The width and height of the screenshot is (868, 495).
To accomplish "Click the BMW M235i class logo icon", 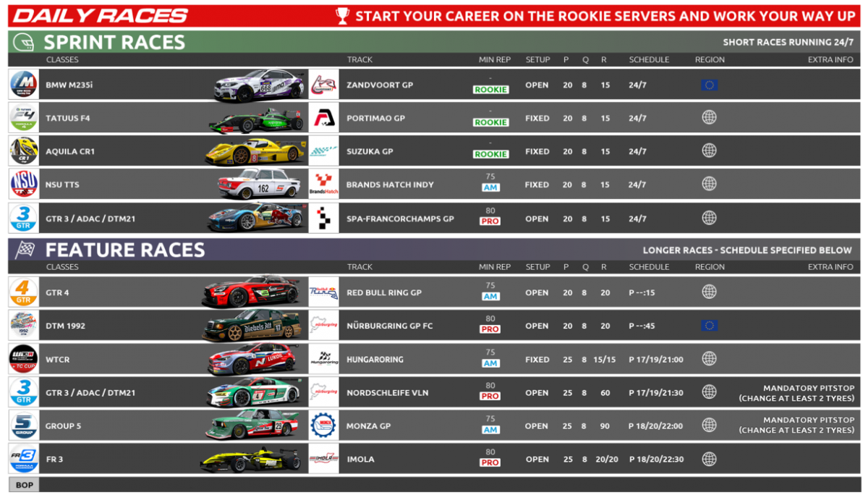I will tap(23, 85).
